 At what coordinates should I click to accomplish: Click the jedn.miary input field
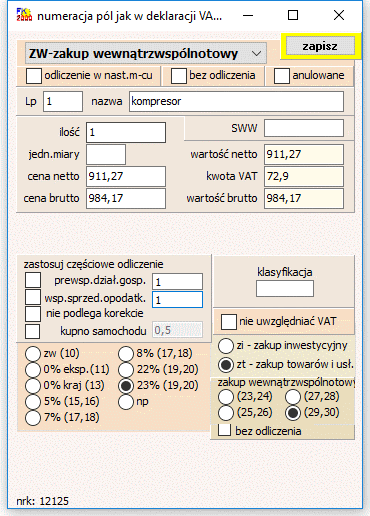[106, 154]
